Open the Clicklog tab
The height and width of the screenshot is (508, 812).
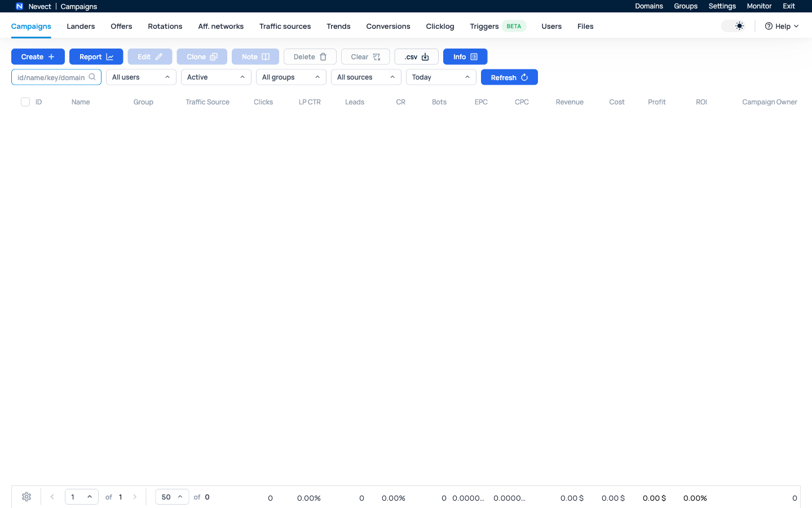pyautogui.click(x=440, y=26)
